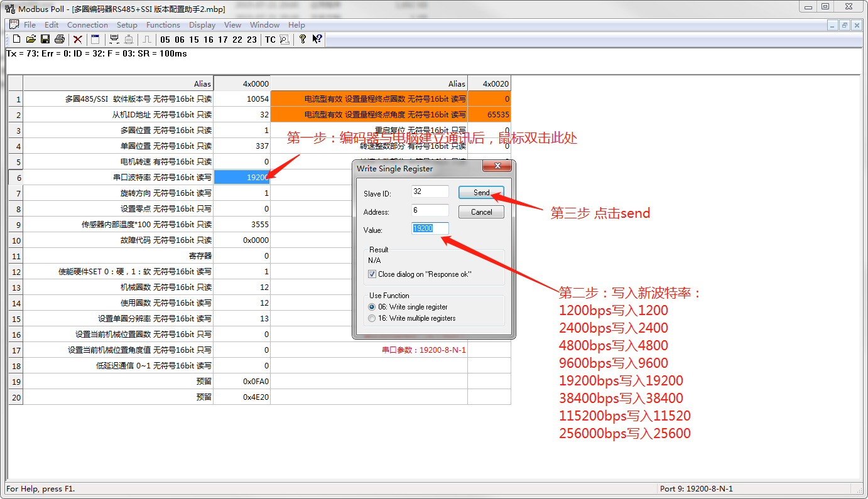Screen dimensions: 868x499
Task: Click value 13 in row 15
Action: coord(242,318)
